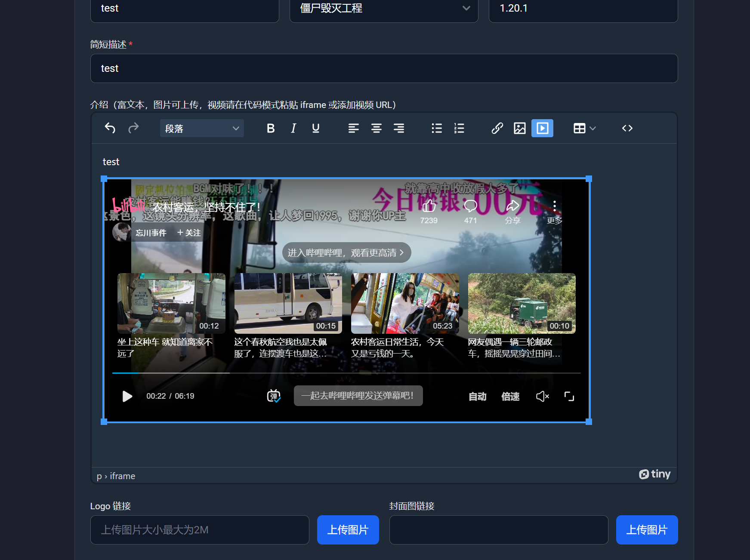This screenshot has height=560, width=750.
Task: Redo the last undone edit
Action: 133,128
